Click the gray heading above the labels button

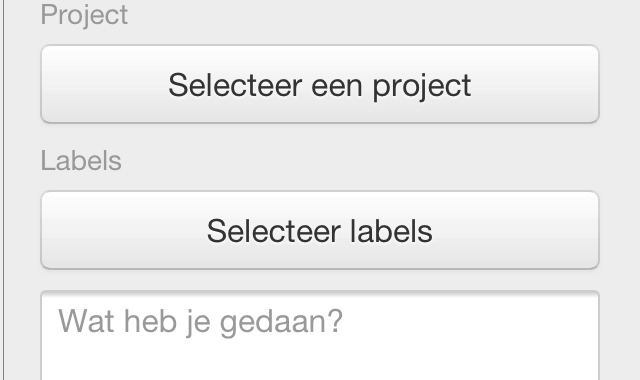tap(81, 160)
